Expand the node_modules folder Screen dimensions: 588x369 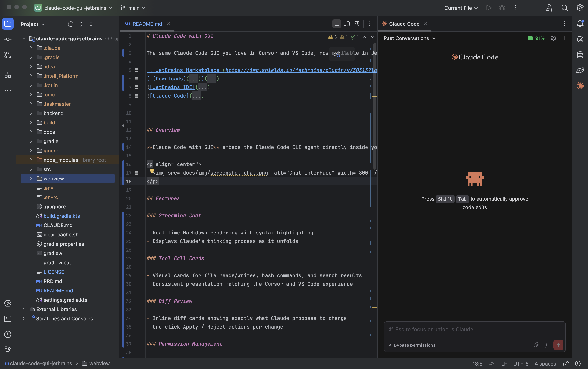[31, 160]
